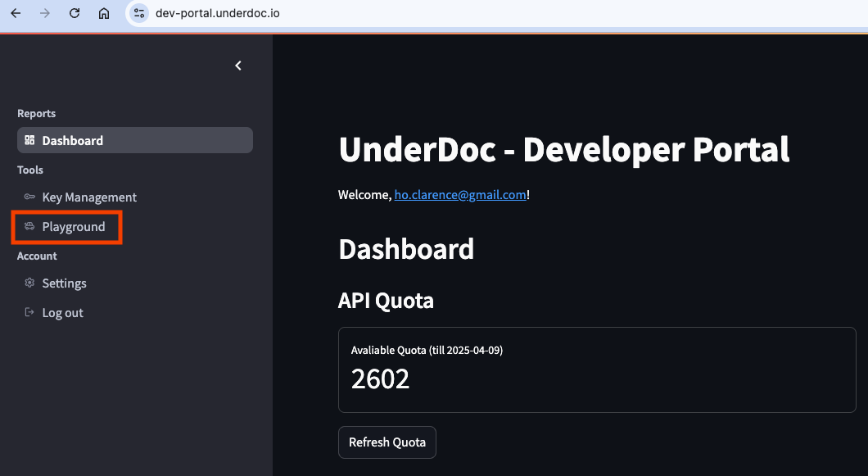
Task: Click the browser forward arrow
Action: click(45, 13)
